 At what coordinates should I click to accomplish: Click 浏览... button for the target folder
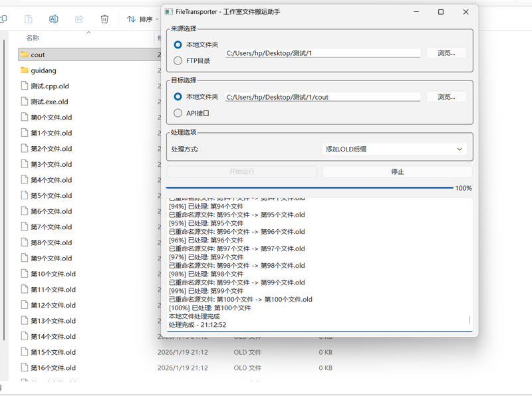click(446, 97)
